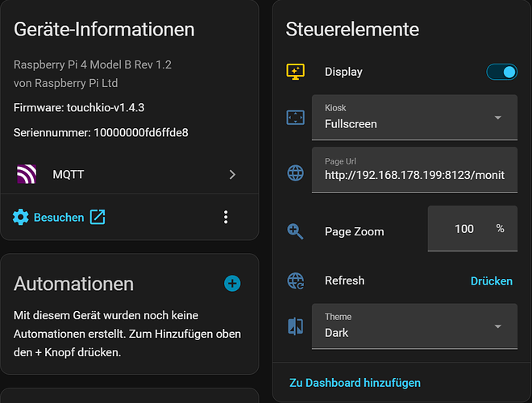The width and height of the screenshot is (532, 403).
Task: Click the Refresh Drücken button
Action: [x=492, y=281]
